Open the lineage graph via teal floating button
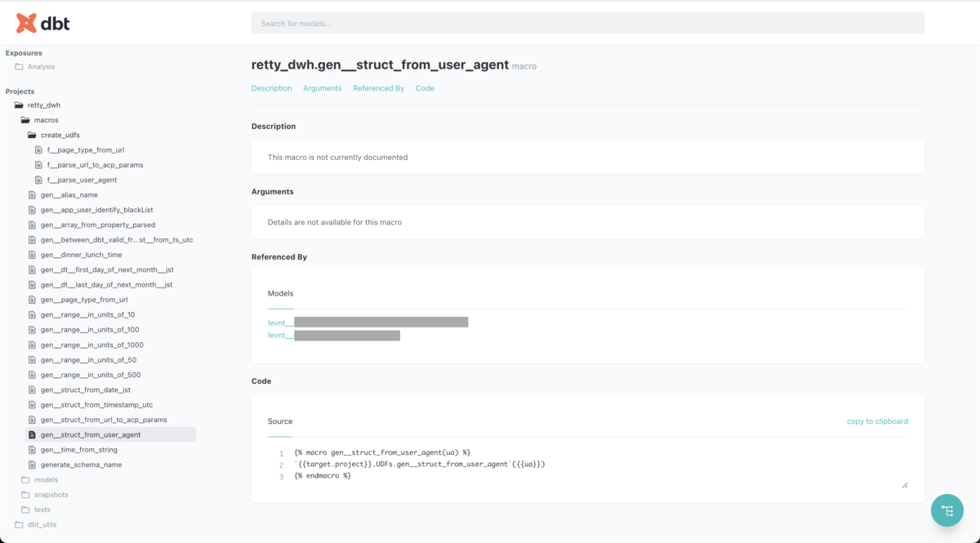This screenshot has width=980, height=543. click(x=947, y=510)
